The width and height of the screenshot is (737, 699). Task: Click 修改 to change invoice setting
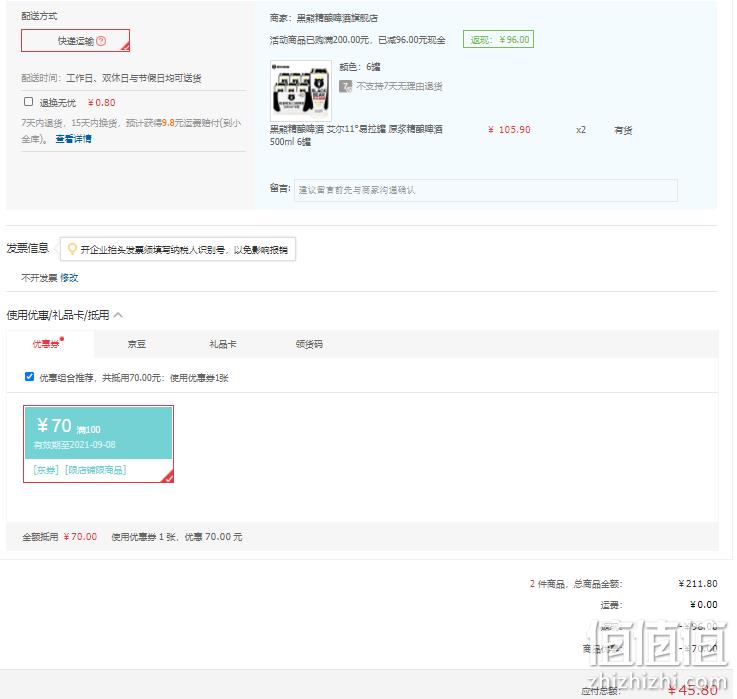(69, 278)
